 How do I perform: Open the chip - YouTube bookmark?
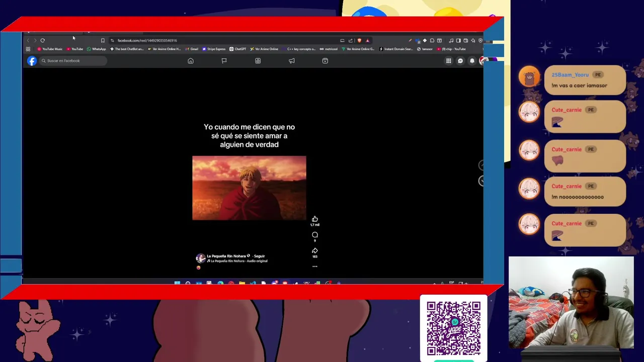451,49
